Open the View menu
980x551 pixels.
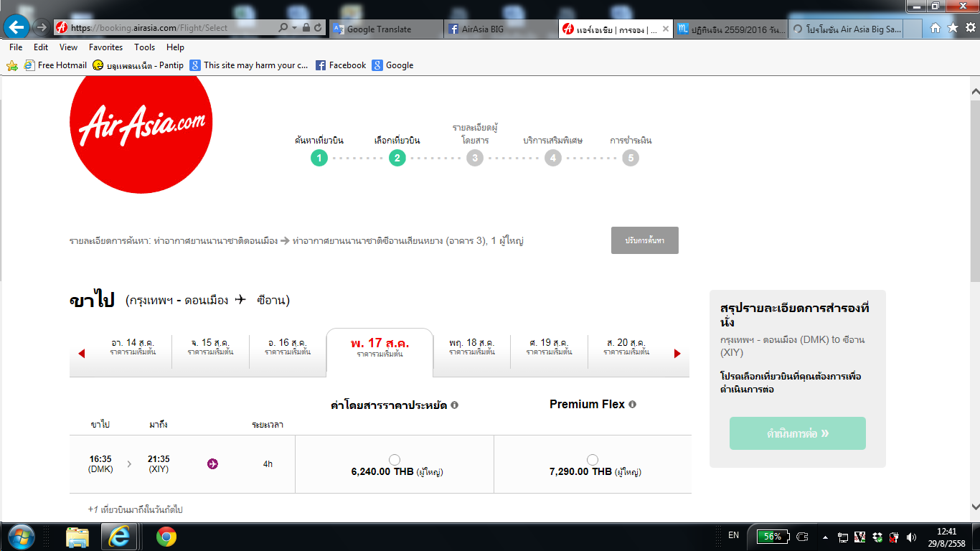(69, 47)
